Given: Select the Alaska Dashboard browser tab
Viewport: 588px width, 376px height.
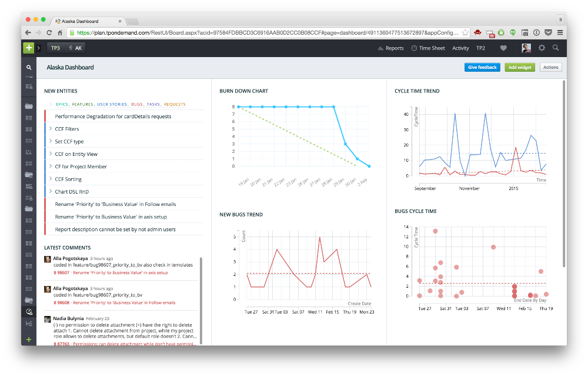Looking at the screenshot, I should (88, 21).
